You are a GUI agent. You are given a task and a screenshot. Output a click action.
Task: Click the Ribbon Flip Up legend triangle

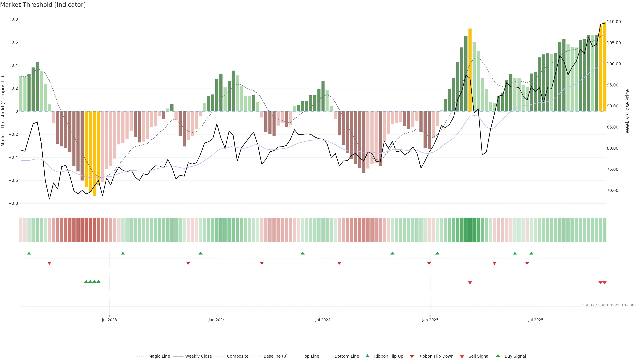pyautogui.click(x=367, y=356)
